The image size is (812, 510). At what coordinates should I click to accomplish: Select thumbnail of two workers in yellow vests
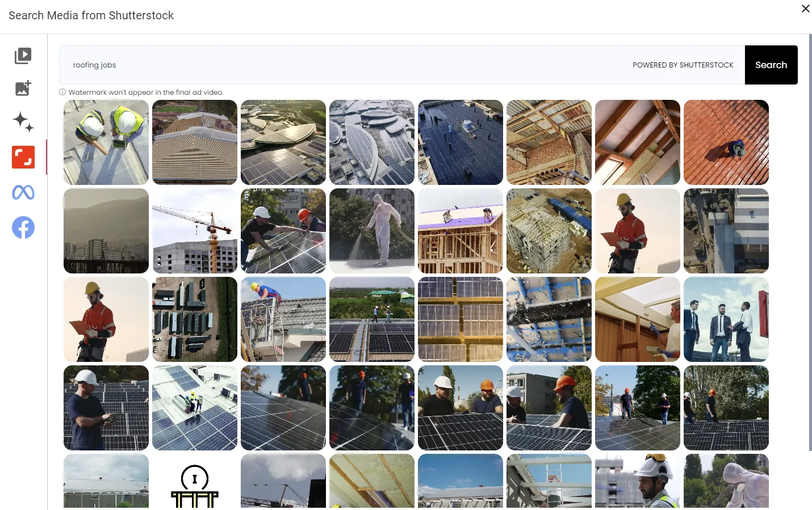tap(106, 142)
